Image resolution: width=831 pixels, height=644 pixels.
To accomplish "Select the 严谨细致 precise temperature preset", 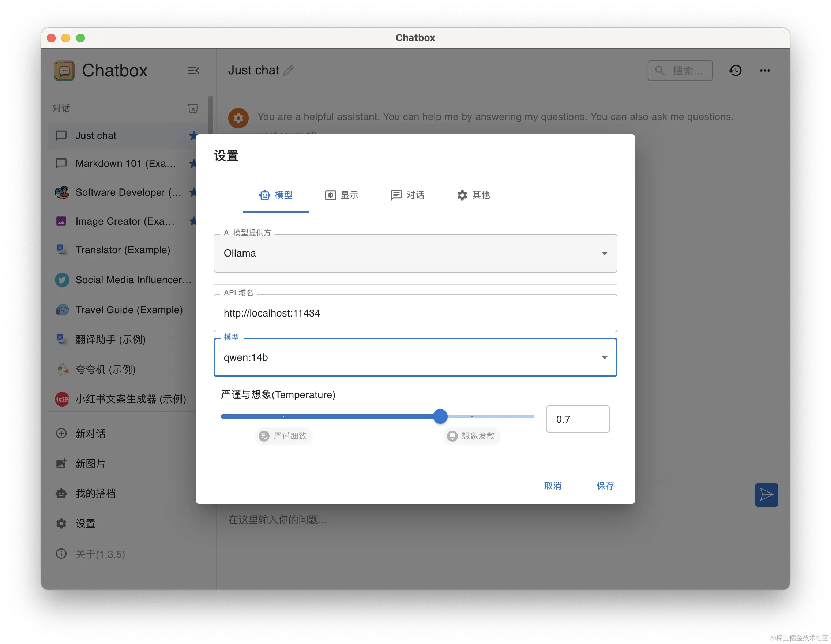I will click(283, 436).
